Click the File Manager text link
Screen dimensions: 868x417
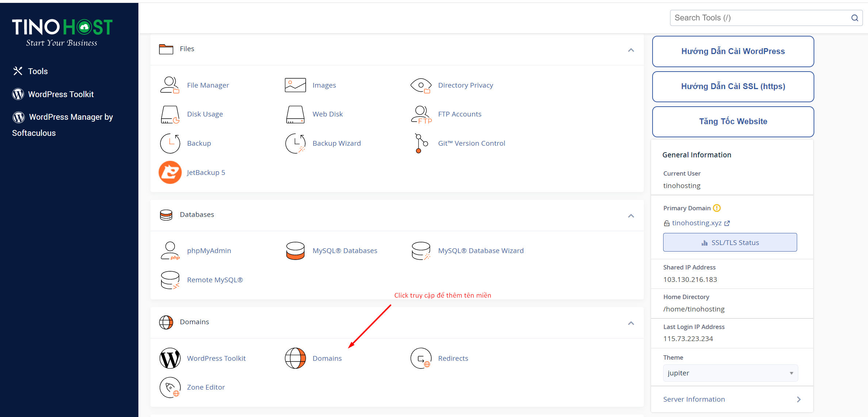[208, 85]
